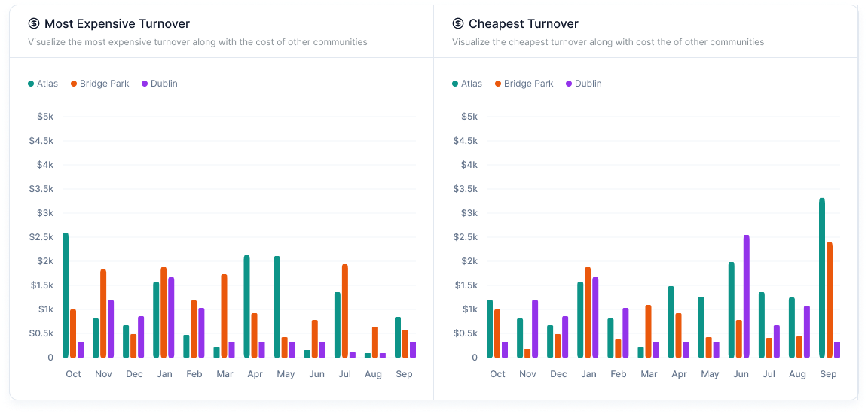Toggle Bridge Park legend in Most Expensive chart

tap(99, 84)
